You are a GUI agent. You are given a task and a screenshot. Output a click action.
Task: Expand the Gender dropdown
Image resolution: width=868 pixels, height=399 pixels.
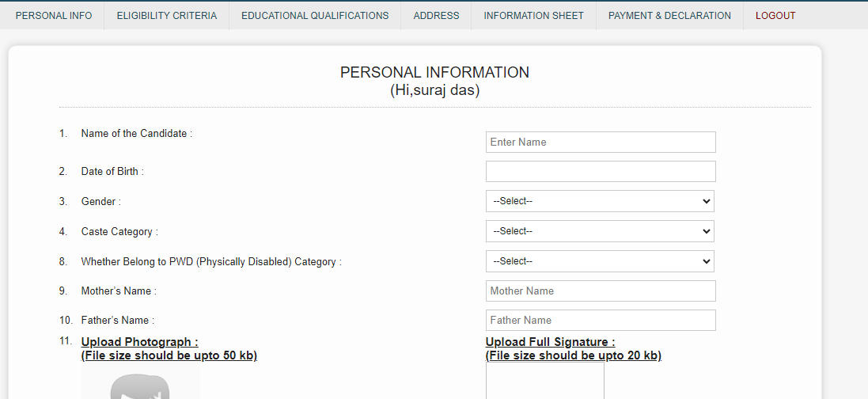(600, 201)
